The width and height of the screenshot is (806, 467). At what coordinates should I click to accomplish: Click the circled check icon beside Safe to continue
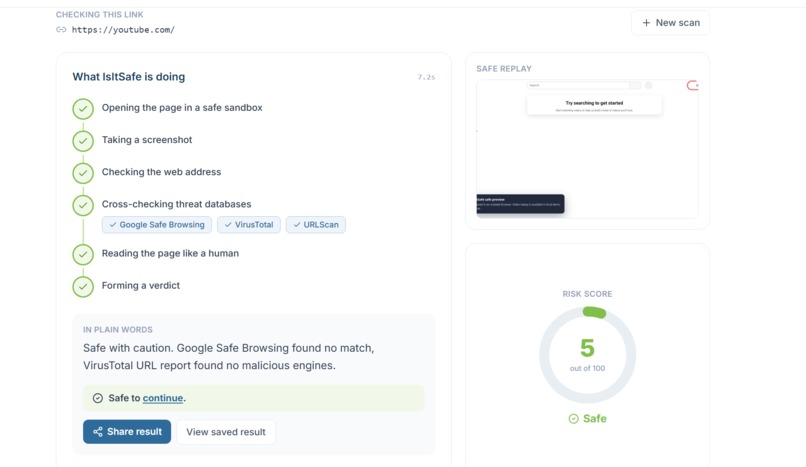(98, 398)
